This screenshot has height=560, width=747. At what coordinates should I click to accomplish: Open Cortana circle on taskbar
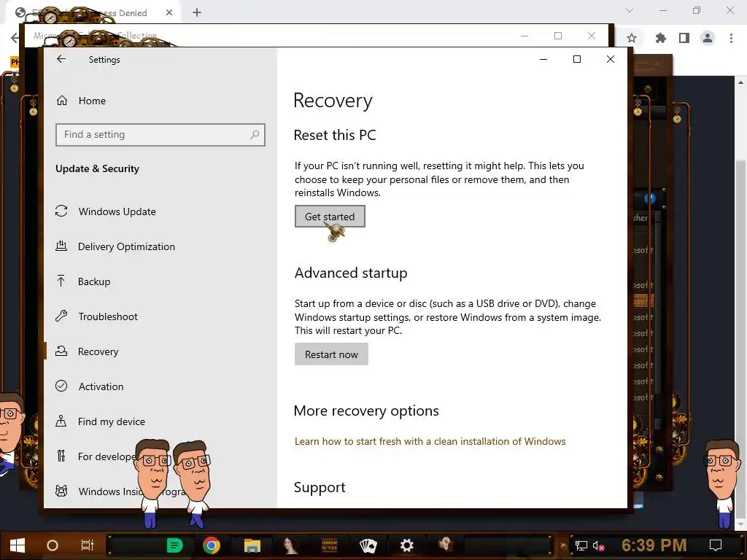click(x=53, y=545)
